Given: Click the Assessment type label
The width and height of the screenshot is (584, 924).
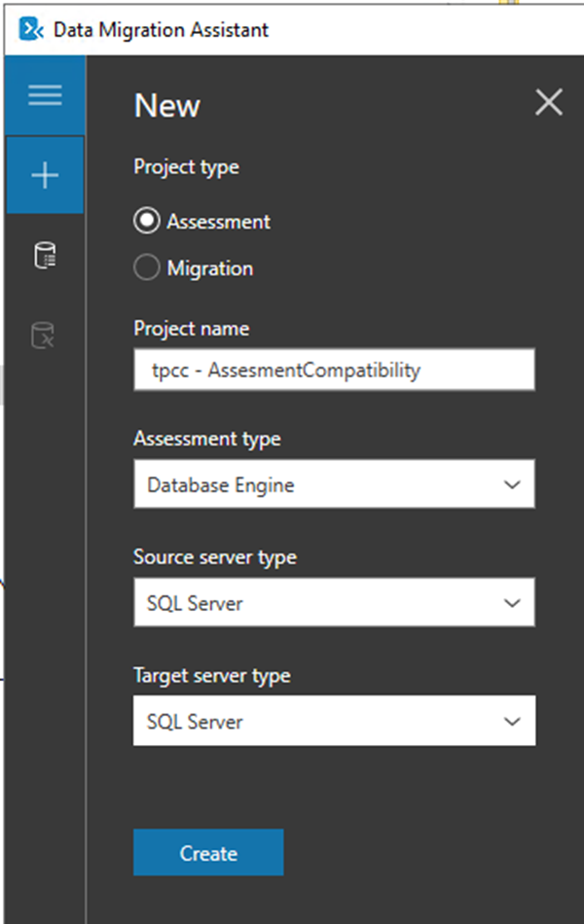Looking at the screenshot, I should (x=207, y=439).
